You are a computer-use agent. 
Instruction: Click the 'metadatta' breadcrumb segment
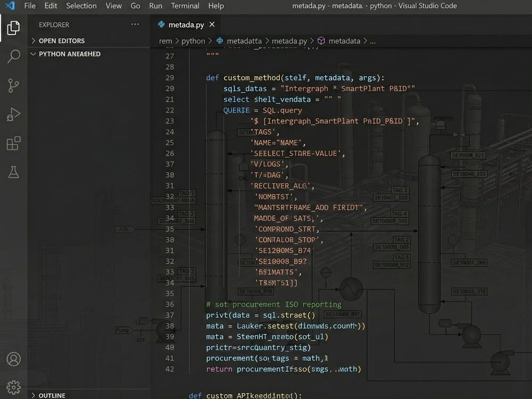(x=244, y=41)
